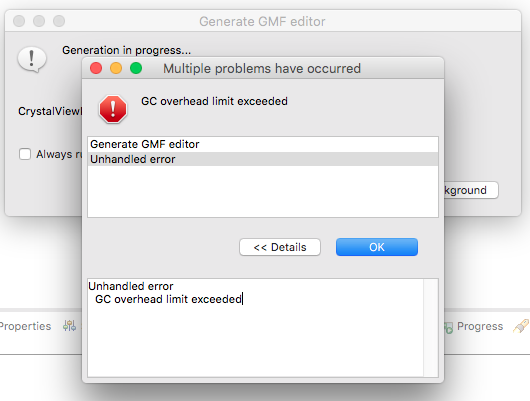
Task: Click the red error stop-sign icon
Action: 113,109
